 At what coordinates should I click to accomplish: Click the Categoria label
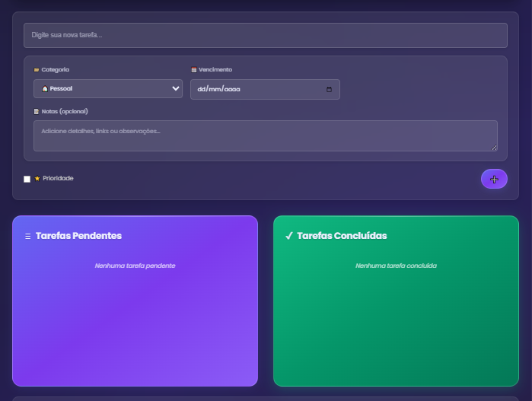(x=56, y=69)
